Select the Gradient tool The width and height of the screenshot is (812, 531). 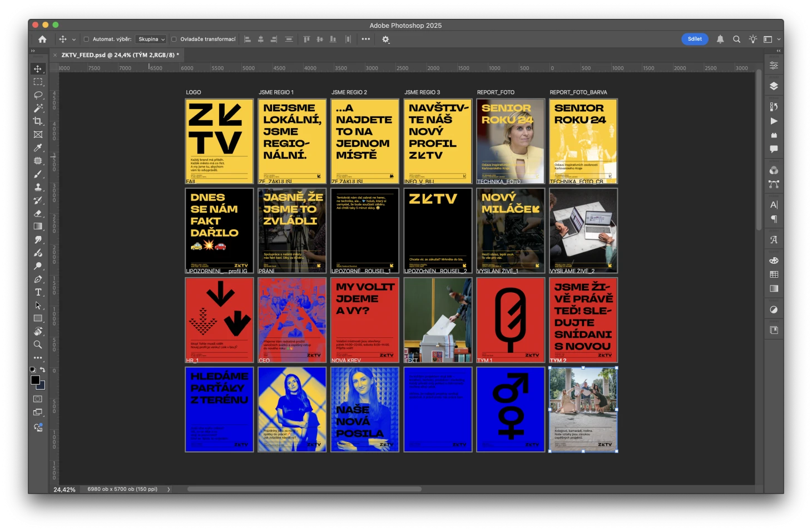coord(38,227)
